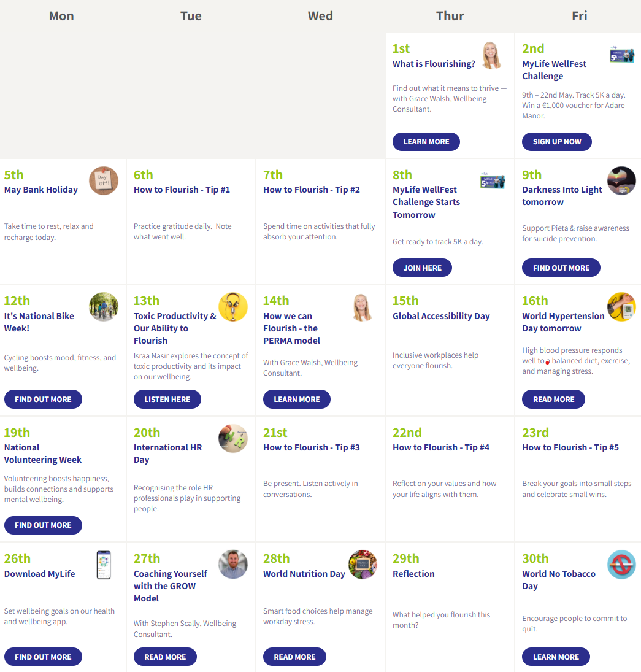Click the HR letters image on 20th
Screen dimensions: 641x672
[233, 438]
